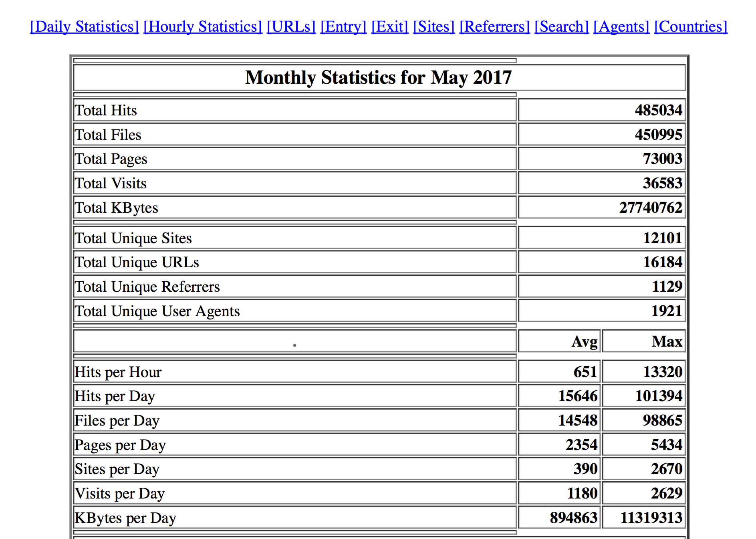Select the Total Hits value 485034
Image resolution: width=756 pixels, height=539 pixels.
[x=658, y=110]
